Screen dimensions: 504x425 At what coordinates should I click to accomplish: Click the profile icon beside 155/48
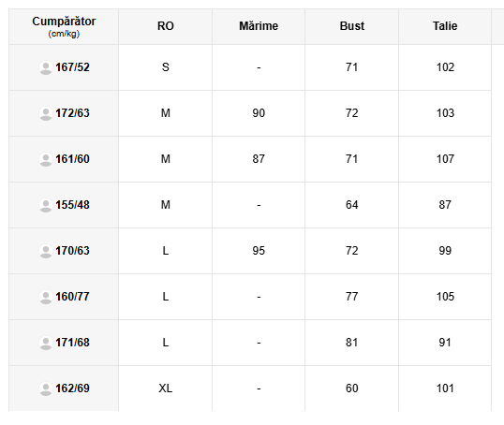[x=46, y=205]
